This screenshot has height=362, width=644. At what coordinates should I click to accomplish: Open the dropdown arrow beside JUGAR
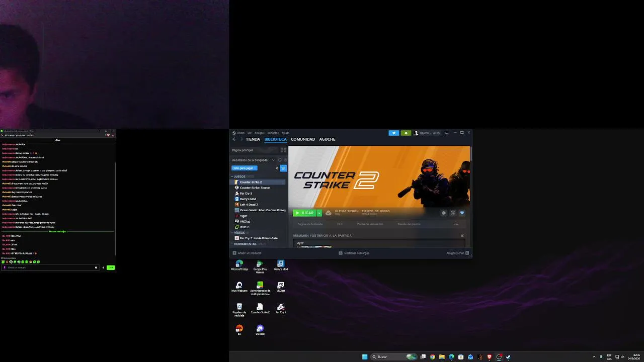pos(319,213)
